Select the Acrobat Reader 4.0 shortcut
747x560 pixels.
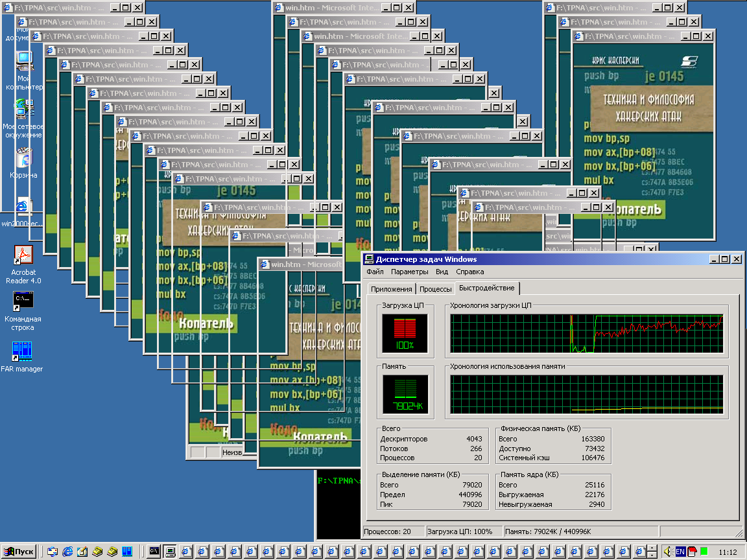(23, 264)
